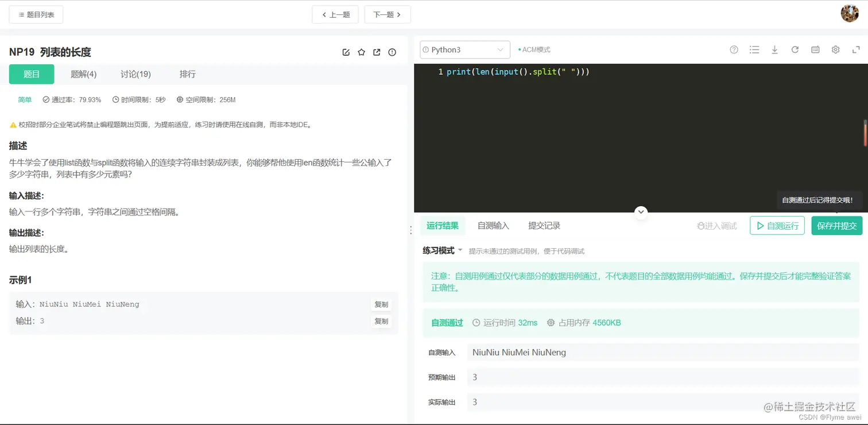Collapse the console with the chevron arrow

[641, 212]
